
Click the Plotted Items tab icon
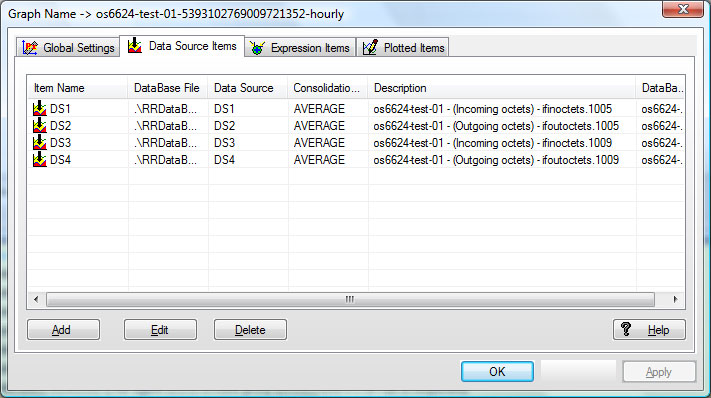pos(370,47)
